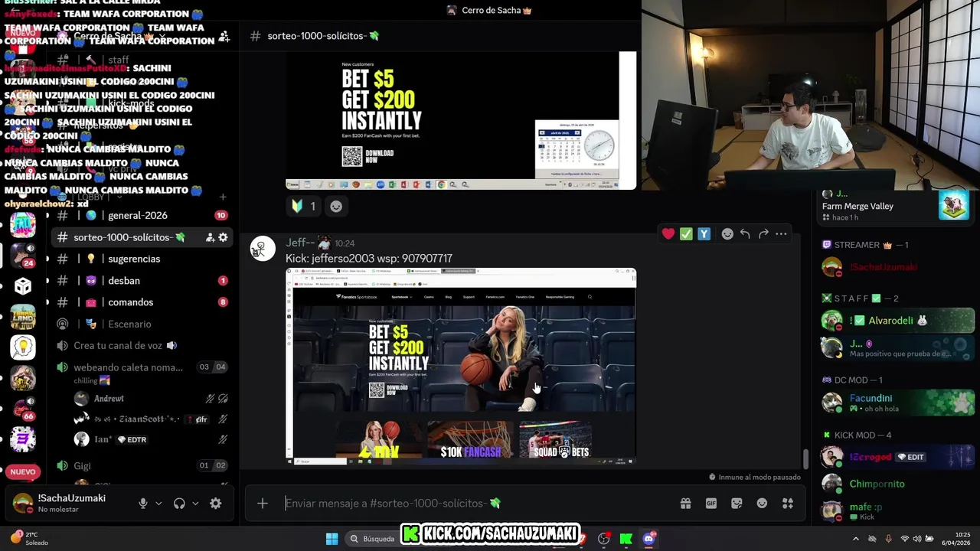The image size is (980, 551).
Task: Expand STREAMER role group header
Action: click(x=865, y=245)
